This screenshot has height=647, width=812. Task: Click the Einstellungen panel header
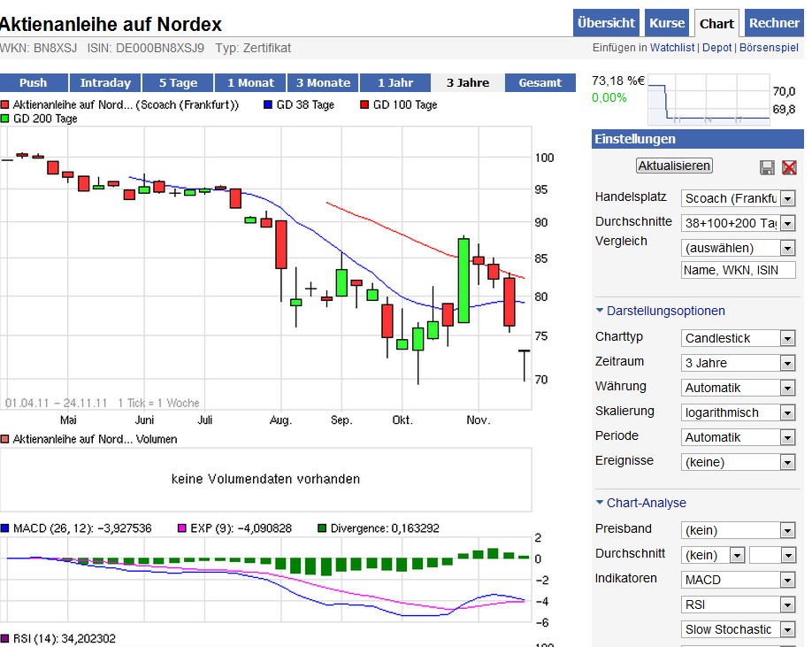697,139
